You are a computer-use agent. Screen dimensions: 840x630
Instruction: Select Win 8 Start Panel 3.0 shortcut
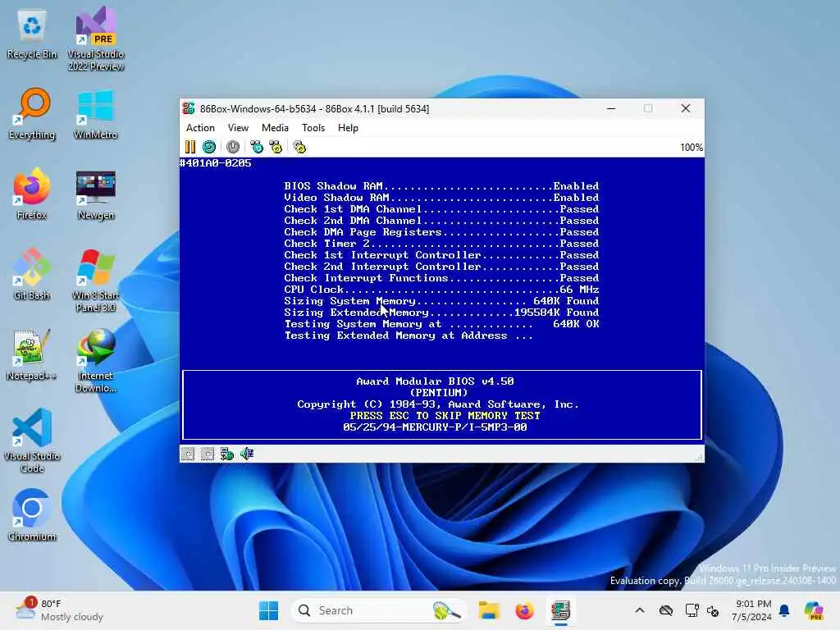coord(96,281)
